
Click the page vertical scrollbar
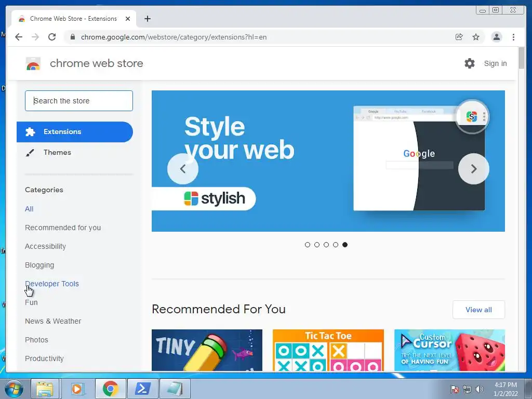click(522, 58)
